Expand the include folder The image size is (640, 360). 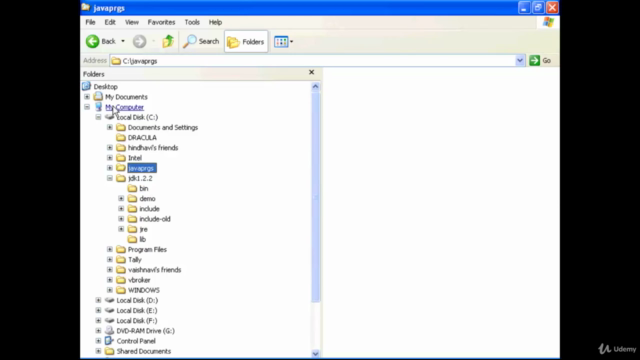[x=121, y=209]
